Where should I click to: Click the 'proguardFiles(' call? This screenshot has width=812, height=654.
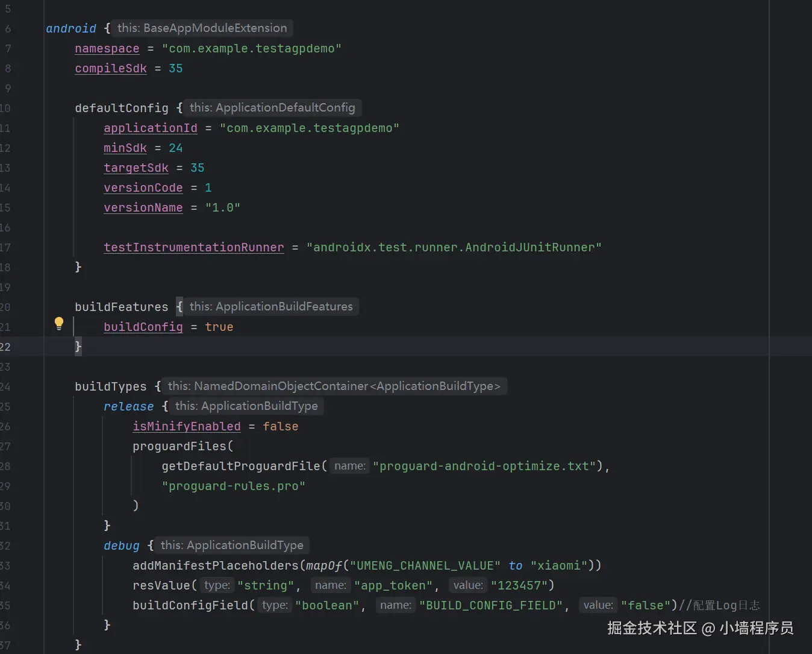pyautogui.click(x=183, y=446)
